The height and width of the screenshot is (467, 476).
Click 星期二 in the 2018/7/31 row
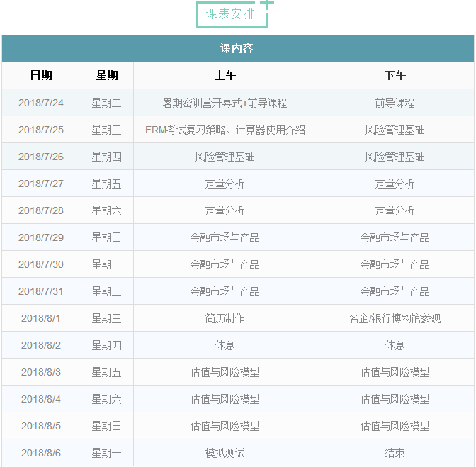(x=106, y=291)
